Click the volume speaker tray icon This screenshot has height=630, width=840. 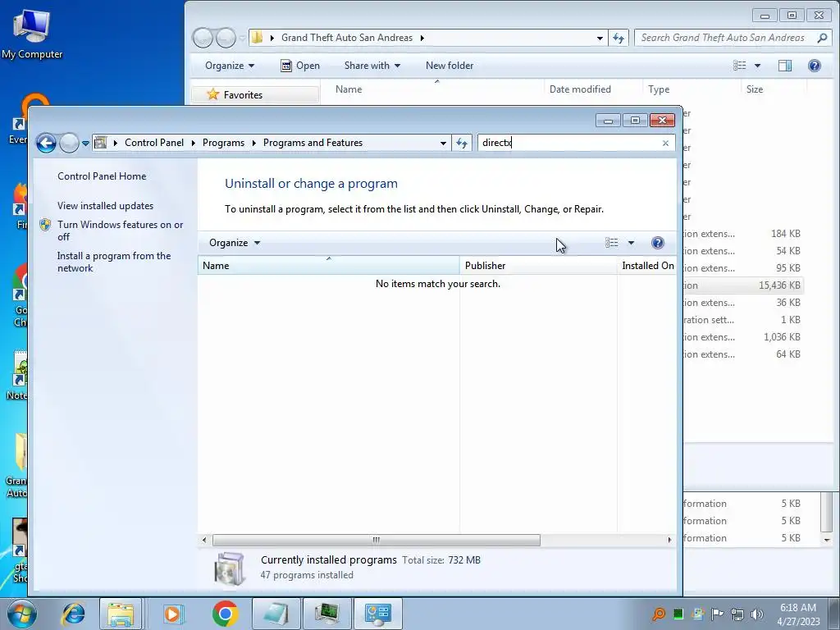(756, 614)
